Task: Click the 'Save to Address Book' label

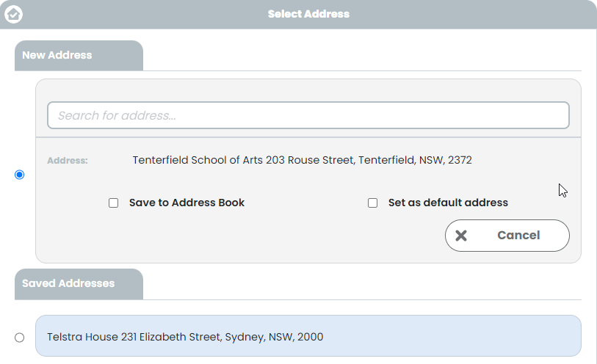Action: [187, 203]
